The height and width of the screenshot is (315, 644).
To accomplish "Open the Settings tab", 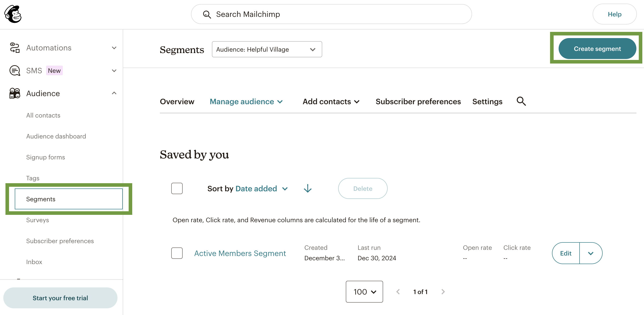I will point(487,102).
